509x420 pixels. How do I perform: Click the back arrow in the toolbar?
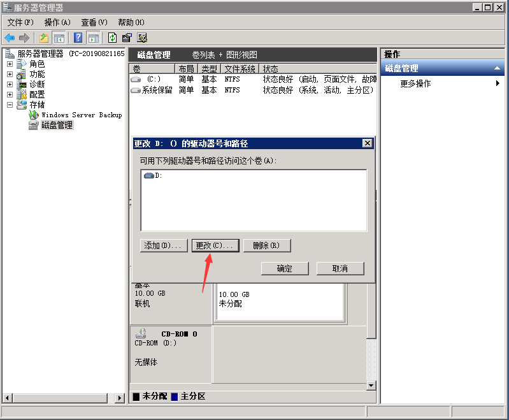click(10, 38)
